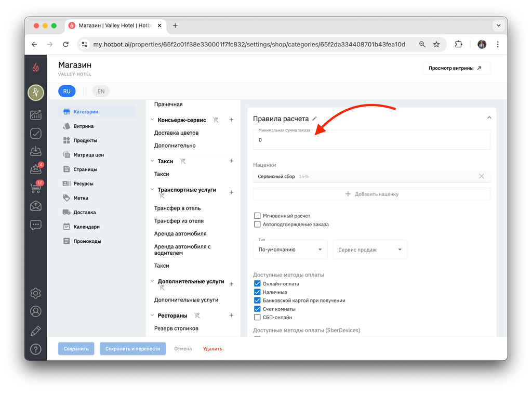Select Доставка цветов subcategory

pyautogui.click(x=176, y=133)
